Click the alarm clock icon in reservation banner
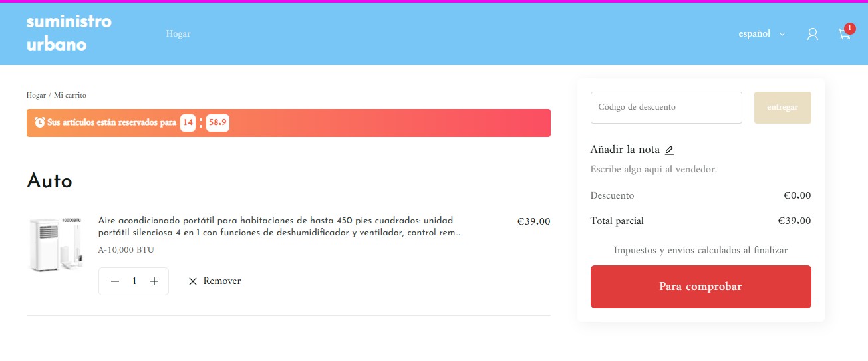This screenshot has width=868, height=361. tap(40, 122)
